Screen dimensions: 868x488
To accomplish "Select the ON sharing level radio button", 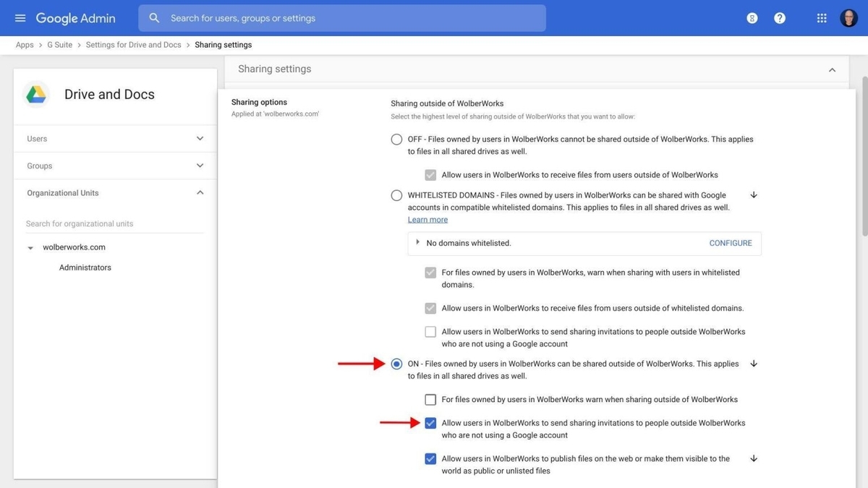I will click(x=396, y=362).
